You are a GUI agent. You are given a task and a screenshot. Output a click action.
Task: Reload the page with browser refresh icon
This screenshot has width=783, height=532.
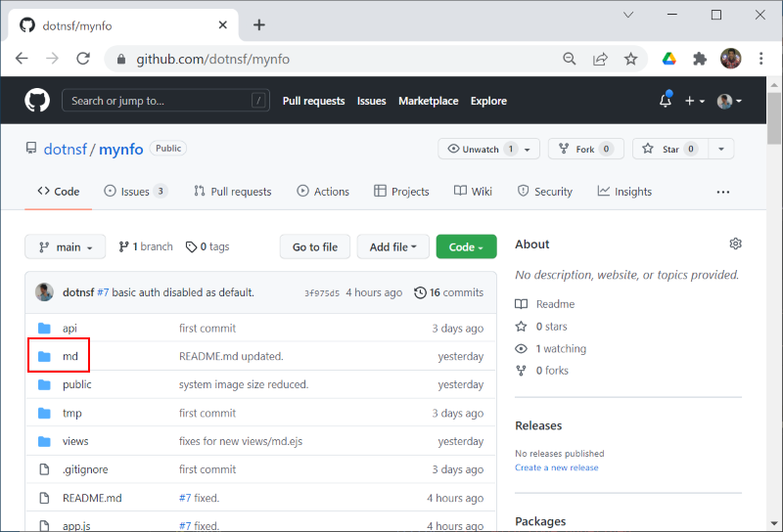83,59
